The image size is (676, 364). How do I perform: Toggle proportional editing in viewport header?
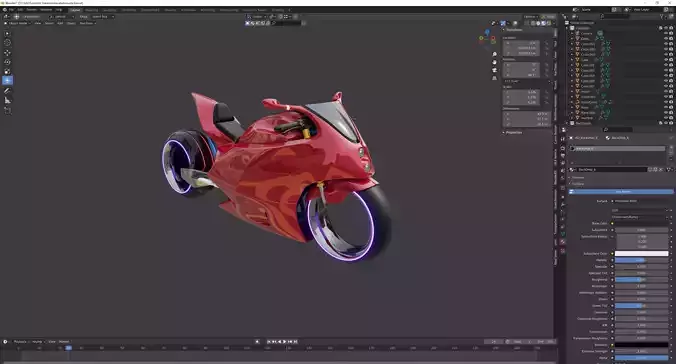point(296,16)
